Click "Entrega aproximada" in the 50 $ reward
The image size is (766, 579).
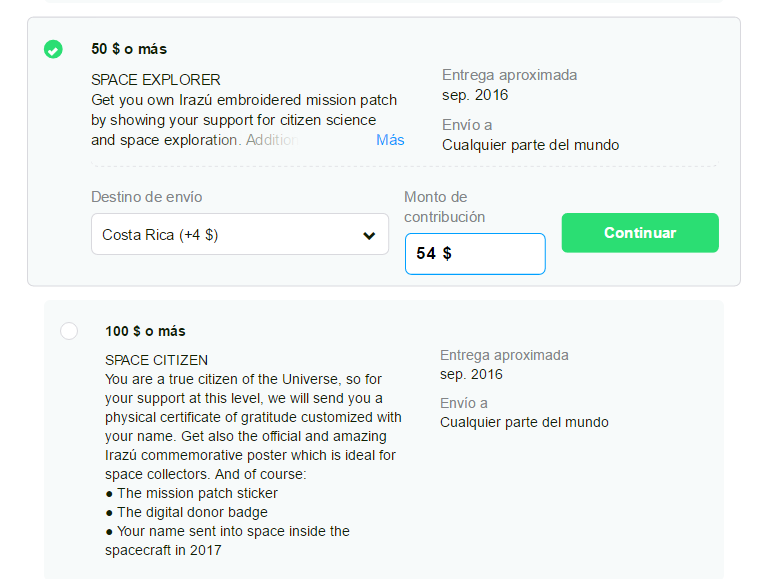[x=509, y=75]
